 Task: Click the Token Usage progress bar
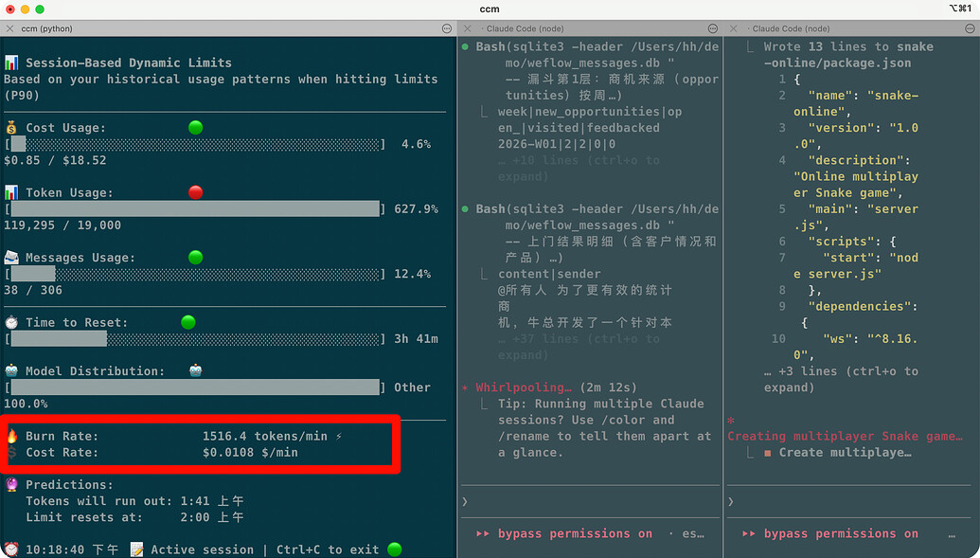(195, 209)
